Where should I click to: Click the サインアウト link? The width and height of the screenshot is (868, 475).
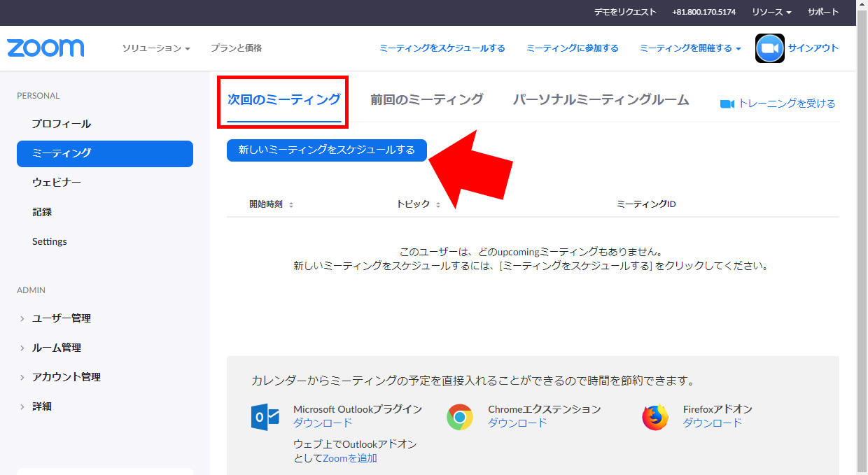click(813, 48)
